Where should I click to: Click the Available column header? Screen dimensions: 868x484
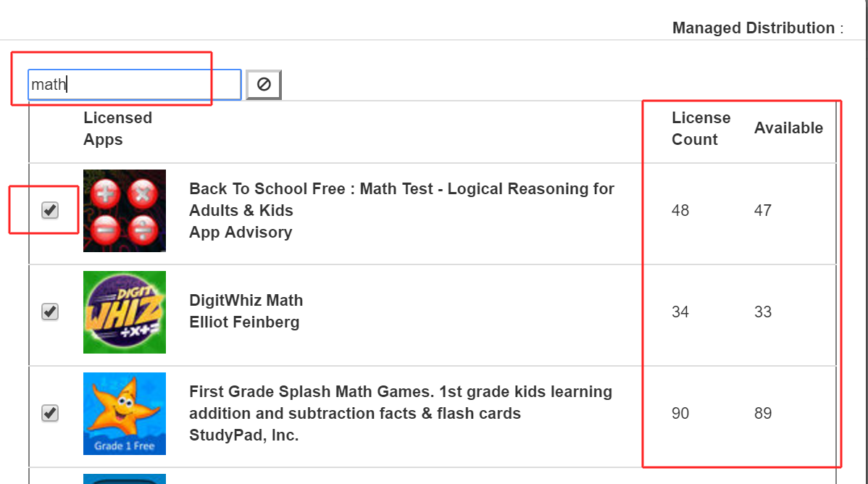coord(788,128)
